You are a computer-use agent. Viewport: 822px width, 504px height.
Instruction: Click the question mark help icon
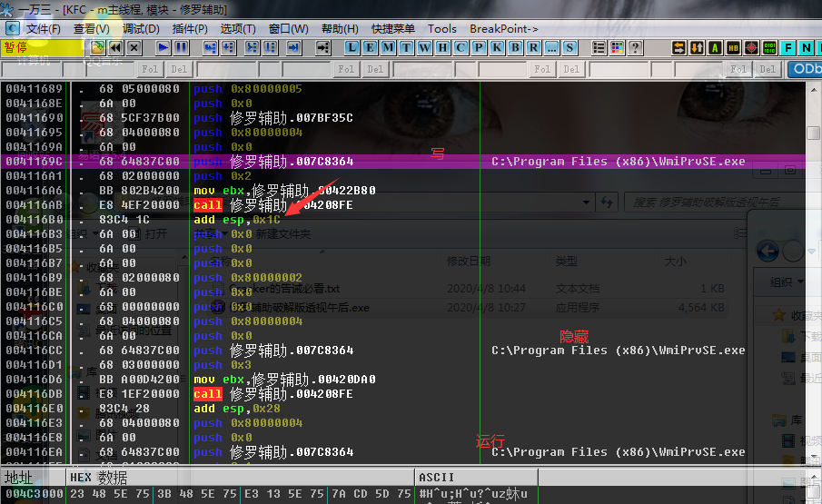(636, 48)
